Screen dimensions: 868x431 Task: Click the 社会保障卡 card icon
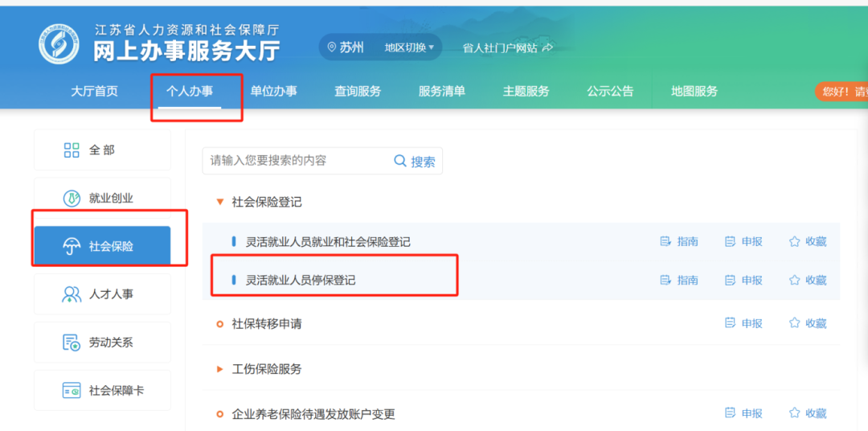pos(72,391)
